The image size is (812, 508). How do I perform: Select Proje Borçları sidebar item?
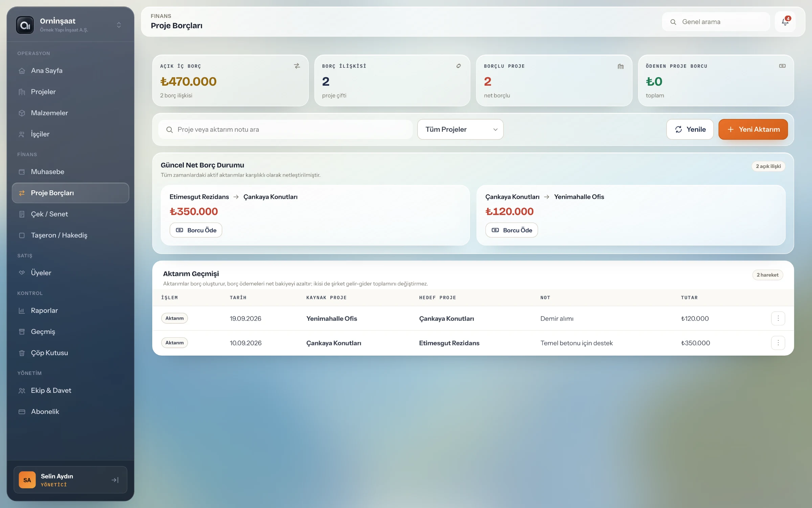[x=70, y=193]
